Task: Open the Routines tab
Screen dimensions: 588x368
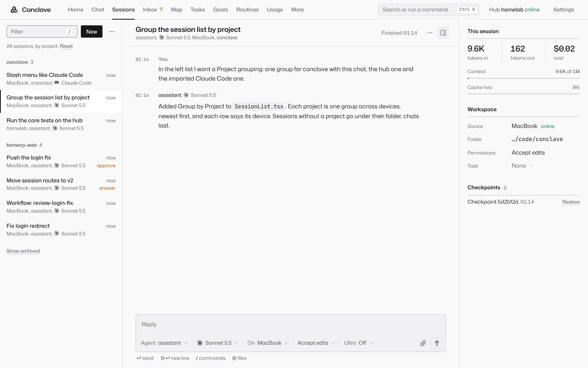Action: 247,9
